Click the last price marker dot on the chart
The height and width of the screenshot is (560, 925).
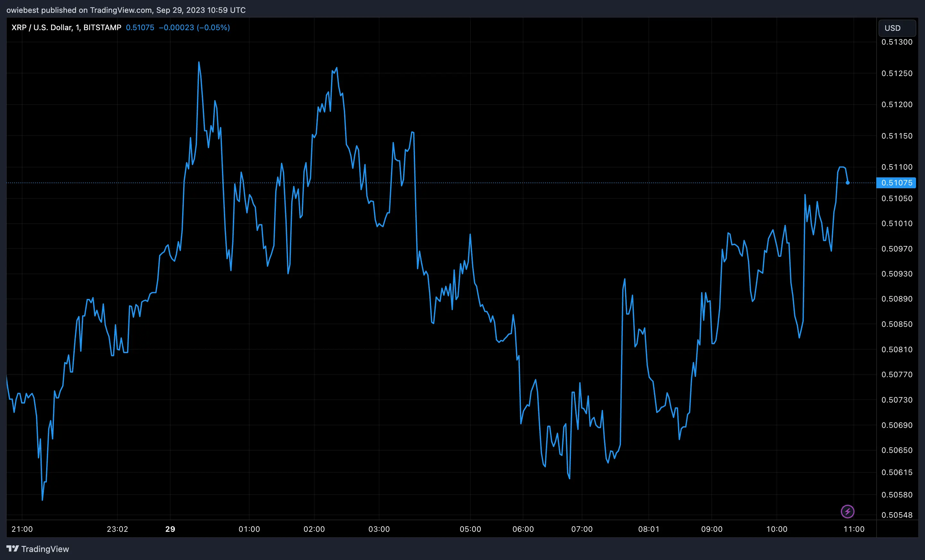click(848, 183)
